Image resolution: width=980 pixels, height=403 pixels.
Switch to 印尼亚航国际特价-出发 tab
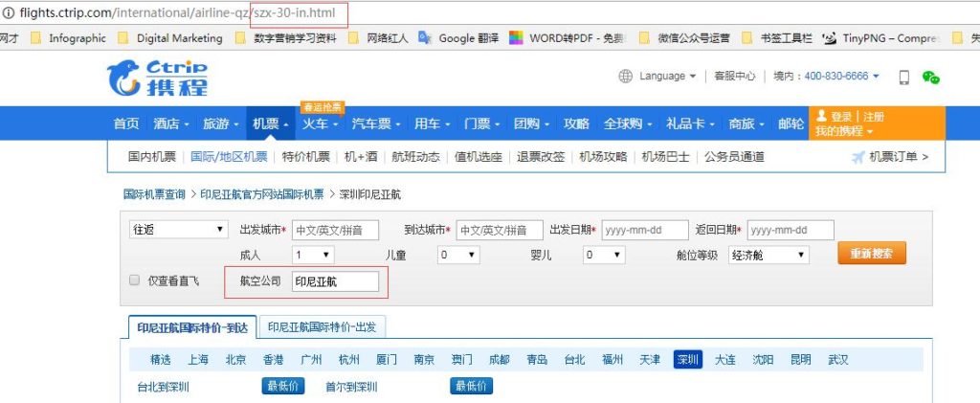tap(323, 326)
